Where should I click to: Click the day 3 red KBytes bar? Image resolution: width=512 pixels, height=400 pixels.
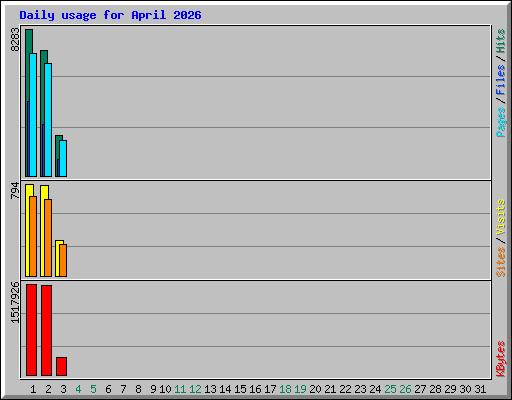tap(61, 366)
